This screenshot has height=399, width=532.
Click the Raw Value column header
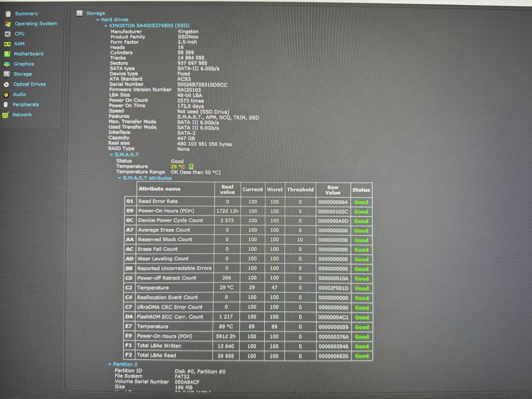click(x=333, y=190)
